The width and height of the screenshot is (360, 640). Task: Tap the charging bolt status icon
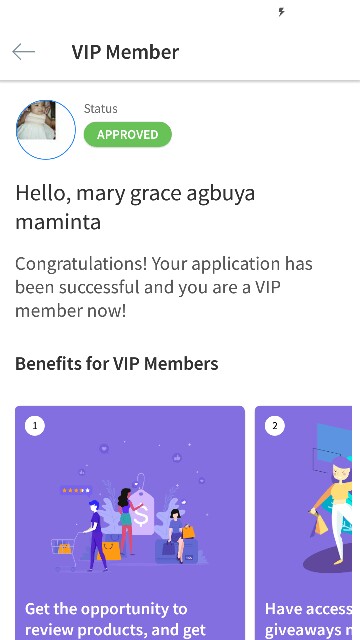coord(281,12)
